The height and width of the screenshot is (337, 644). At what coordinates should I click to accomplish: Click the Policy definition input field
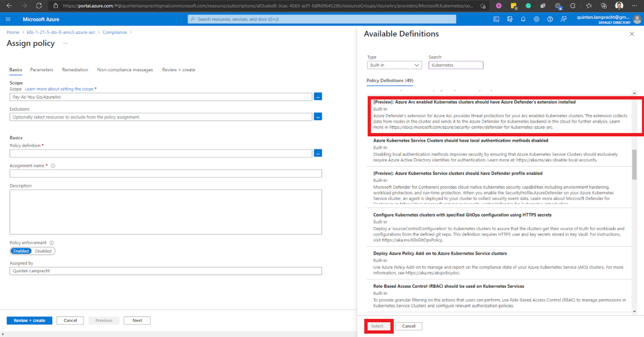[x=161, y=153]
